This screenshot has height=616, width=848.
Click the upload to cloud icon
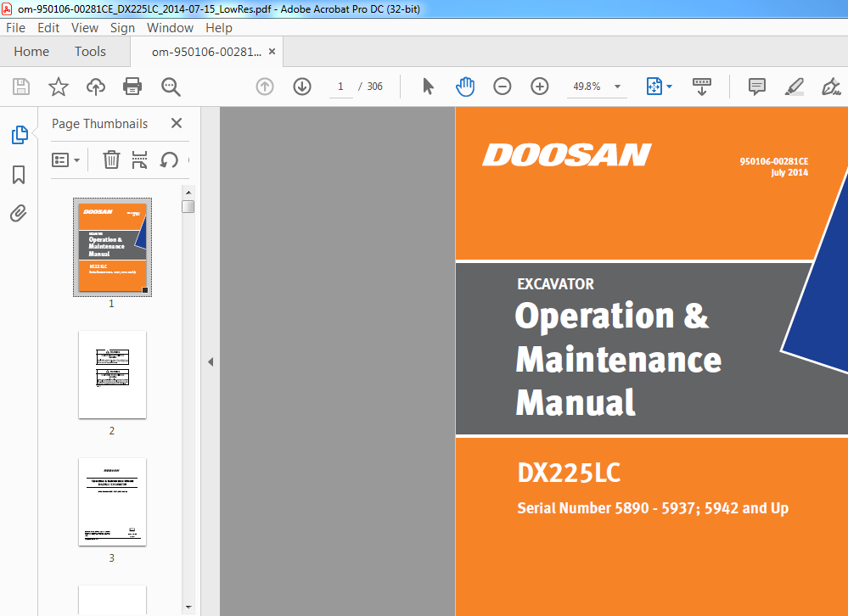click(96, 87)
